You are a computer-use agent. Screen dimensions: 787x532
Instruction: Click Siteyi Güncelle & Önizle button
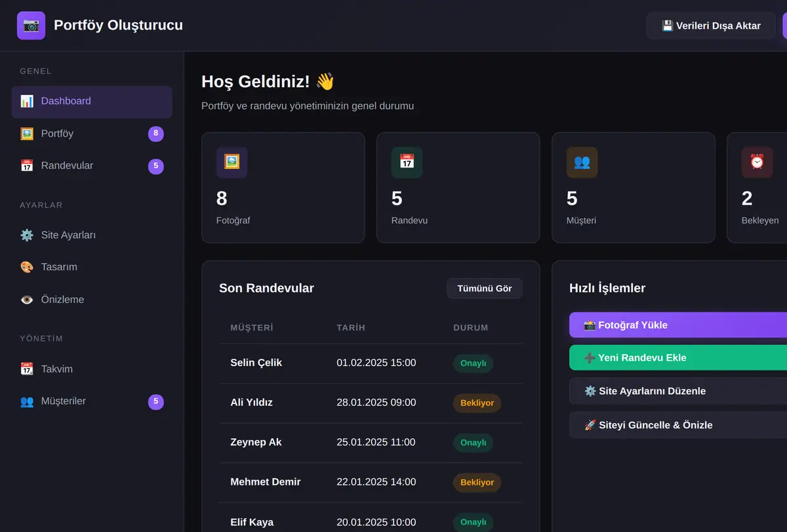click(x=678, y=425)
